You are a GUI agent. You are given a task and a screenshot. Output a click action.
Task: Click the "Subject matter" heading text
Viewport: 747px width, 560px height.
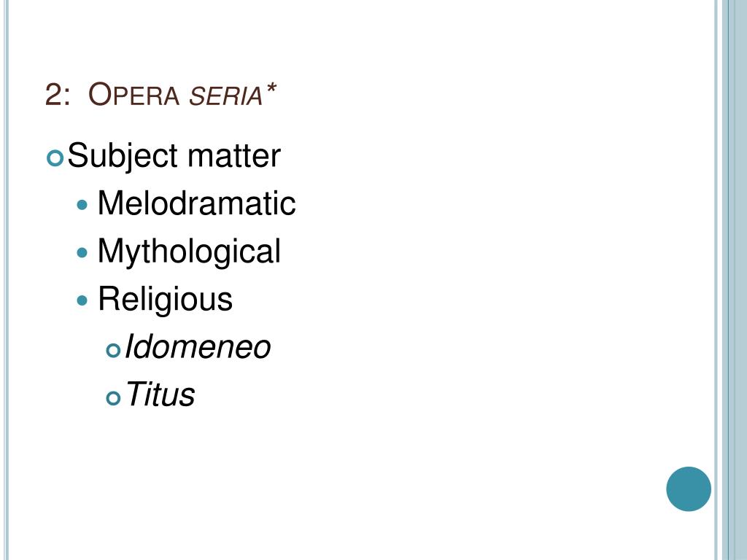[174, 156]
